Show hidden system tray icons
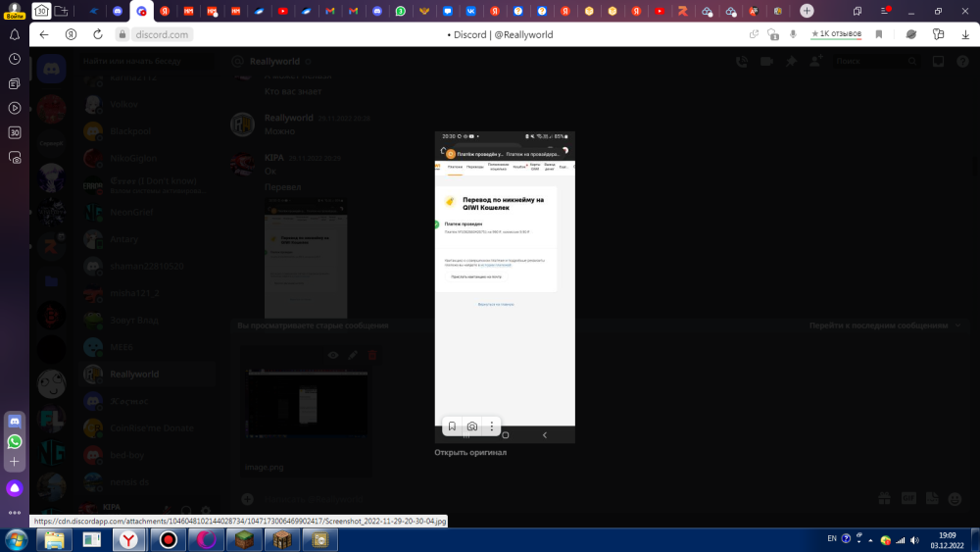 click(870, 540)
